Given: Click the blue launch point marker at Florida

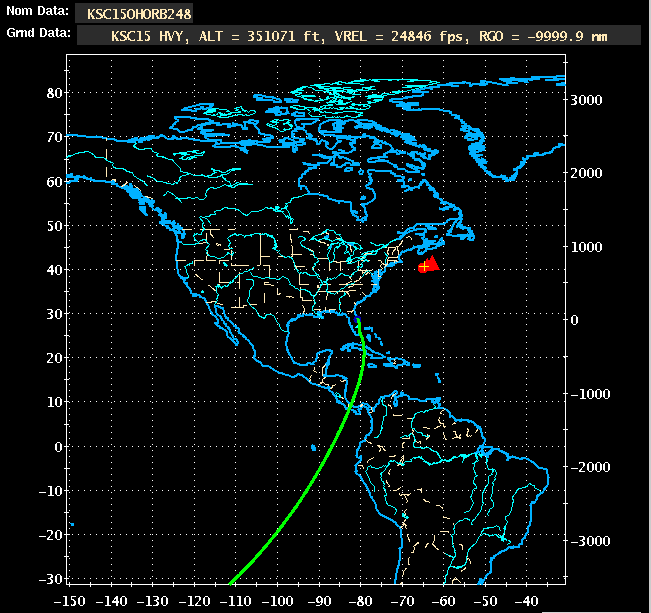Looking at the screenshot, I should click(358, 319).
